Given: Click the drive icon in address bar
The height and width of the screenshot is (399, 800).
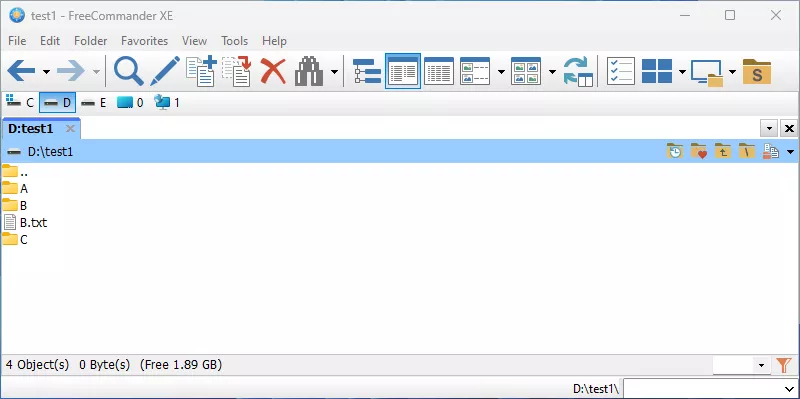Looking at the screenshot, I should click(x=14, y=152).
